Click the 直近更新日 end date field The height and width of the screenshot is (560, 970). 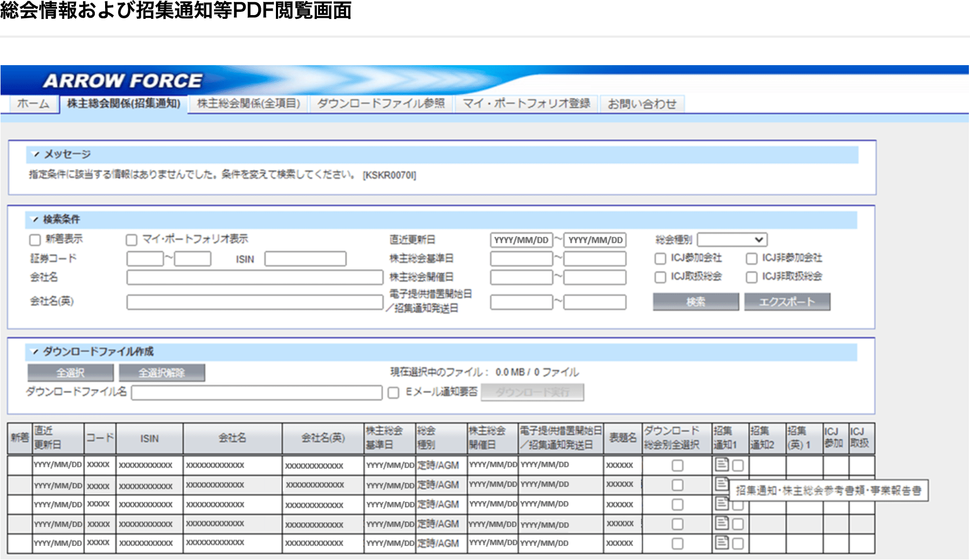coord(595,240)
